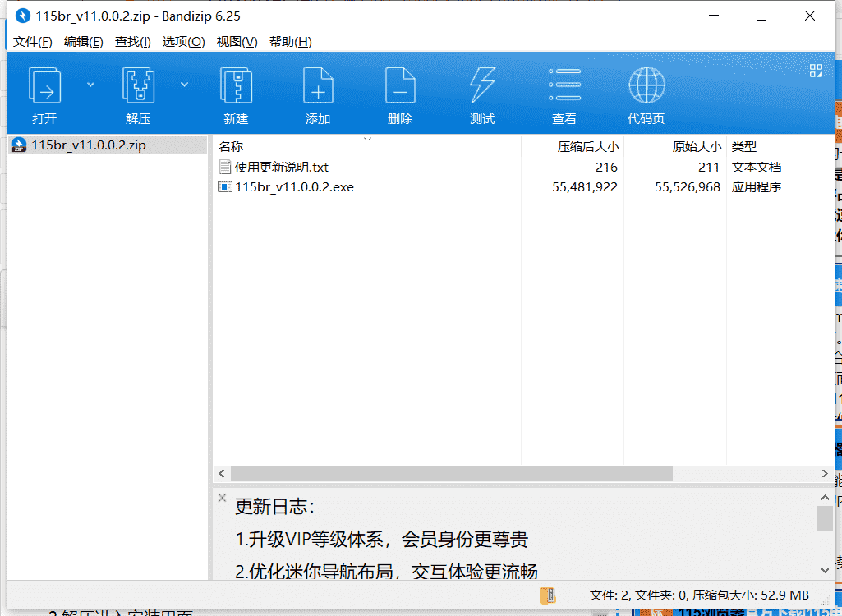Click the horizontal scrollbar thumb in file list
The height and width of the screenshot is (616, 842).
tap(452, 474)
